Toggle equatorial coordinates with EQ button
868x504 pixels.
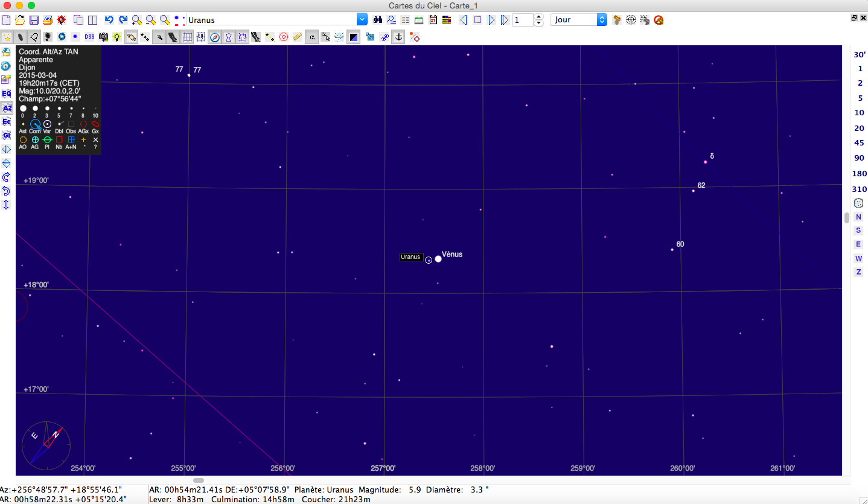point(6,94)
